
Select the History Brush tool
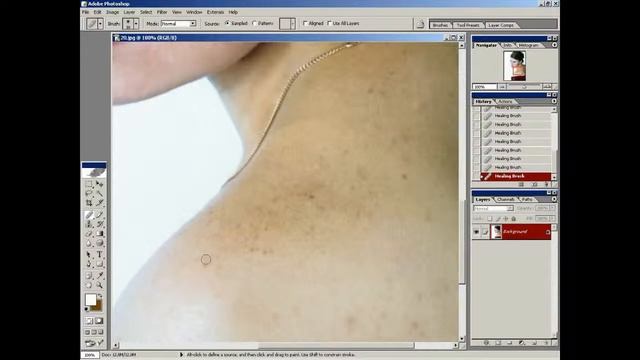tap(99, 224)
